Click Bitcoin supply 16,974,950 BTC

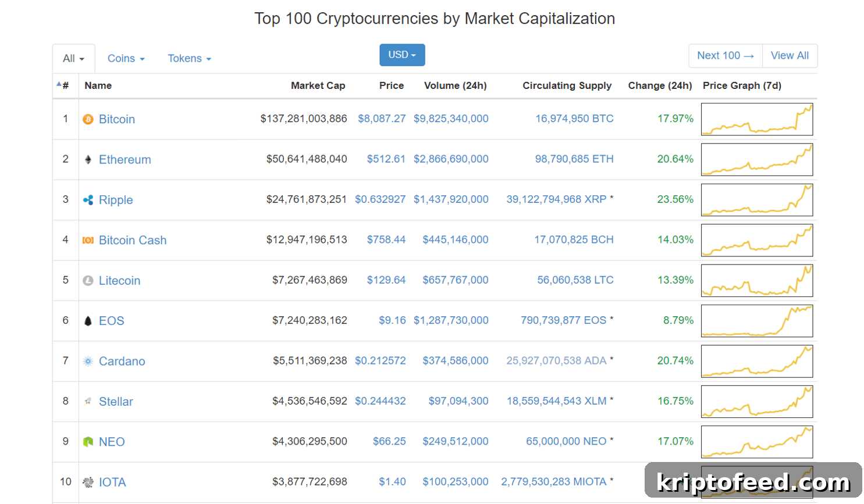tap(574, 119)
